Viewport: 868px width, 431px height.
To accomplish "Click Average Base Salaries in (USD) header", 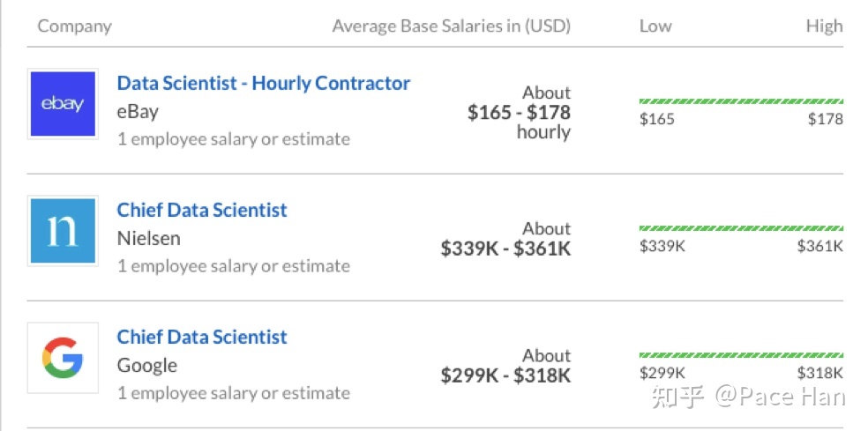I will [451, 26].
